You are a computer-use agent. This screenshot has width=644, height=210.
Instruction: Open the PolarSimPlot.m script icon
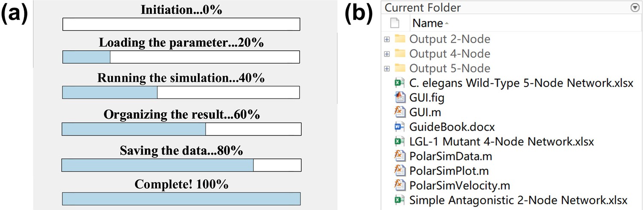pos(400,170)
